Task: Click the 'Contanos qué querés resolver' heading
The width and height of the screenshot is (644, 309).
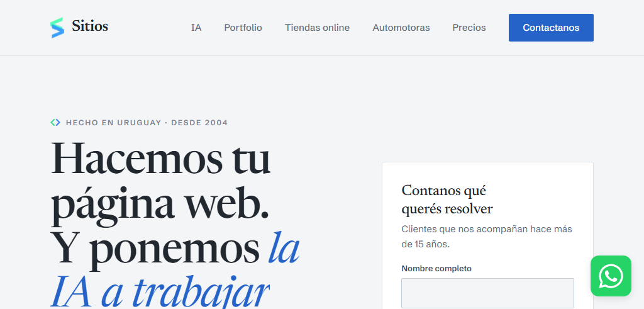Action: 447,199
